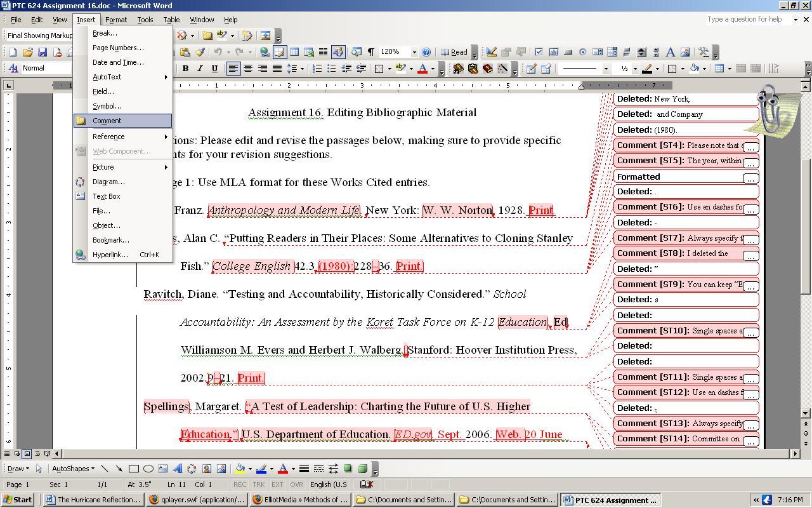812x508 pixels.
Task: Click the Line Color blue brush swatch
Action: pyautogui.click(x=261, y=469)
